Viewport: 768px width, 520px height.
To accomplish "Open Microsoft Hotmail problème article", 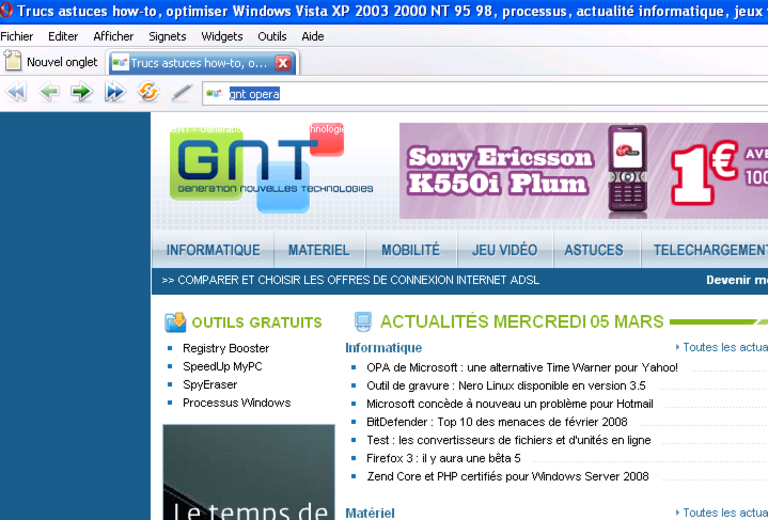I will [510, 403].
